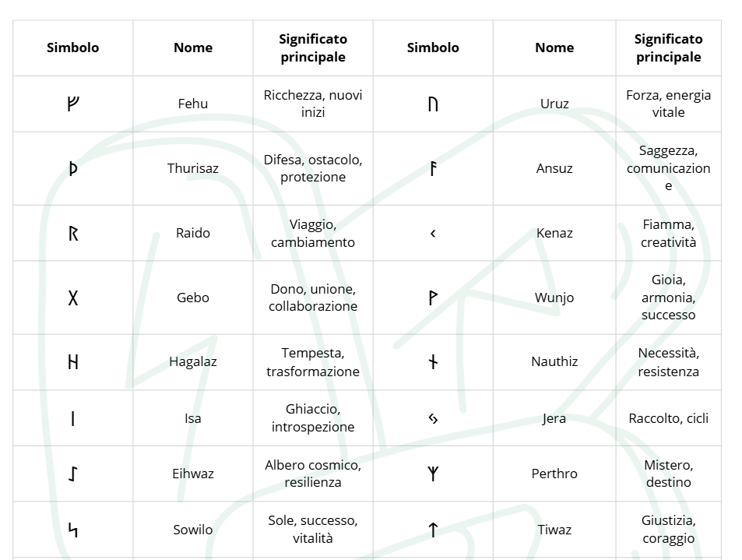This screenshot has height=560, width=742.
Task: Click the Jera rune symbol
Action: pos(433,418)
